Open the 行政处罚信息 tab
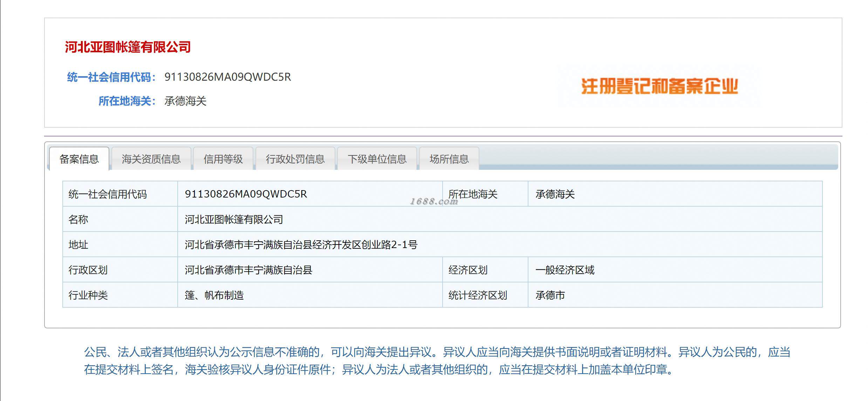The image size is (868, 401). [295, 159]
